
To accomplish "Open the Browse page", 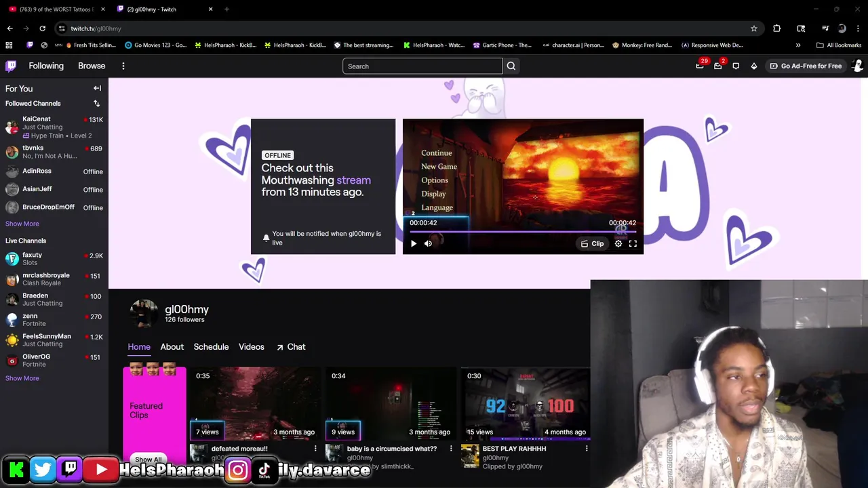I will coord(92,66).
